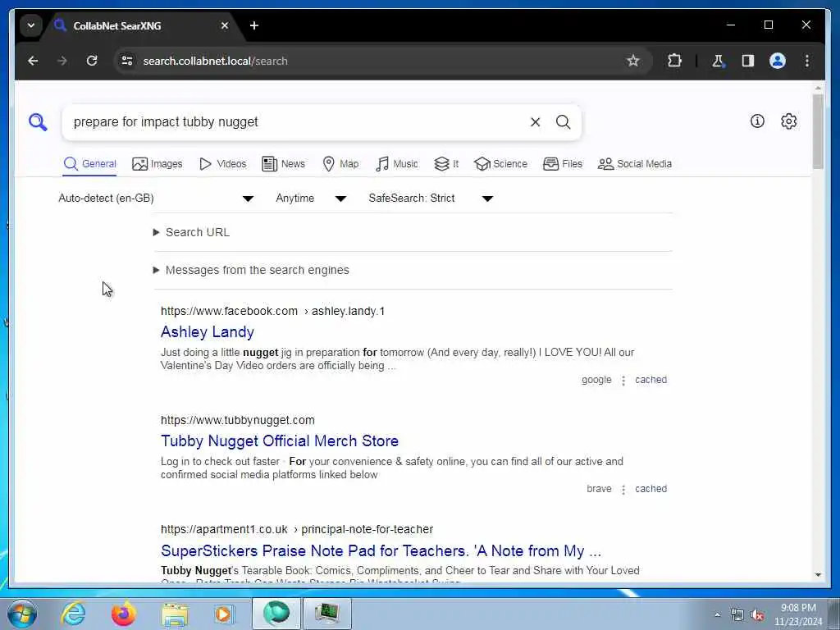Screen dimensions: 840x630
Task: Open the SuperStickers Praise Note Pad result
Action: coord(381,550)
